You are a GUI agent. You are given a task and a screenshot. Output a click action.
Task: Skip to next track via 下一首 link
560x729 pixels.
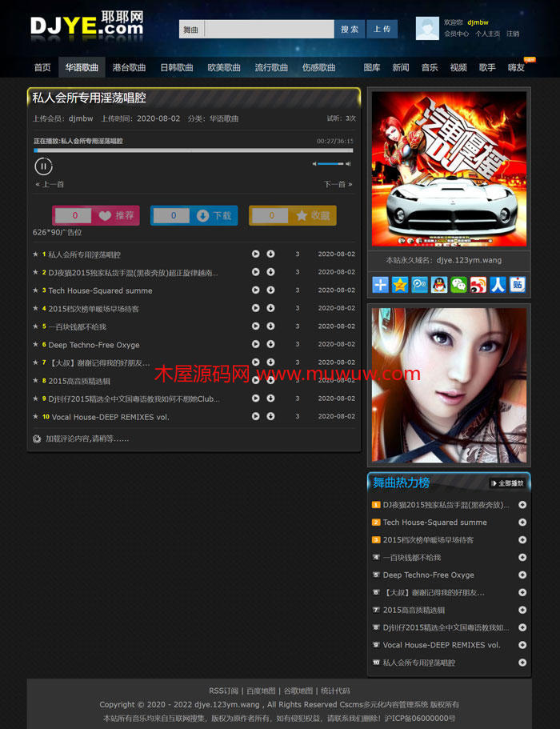tap(338, 184)
